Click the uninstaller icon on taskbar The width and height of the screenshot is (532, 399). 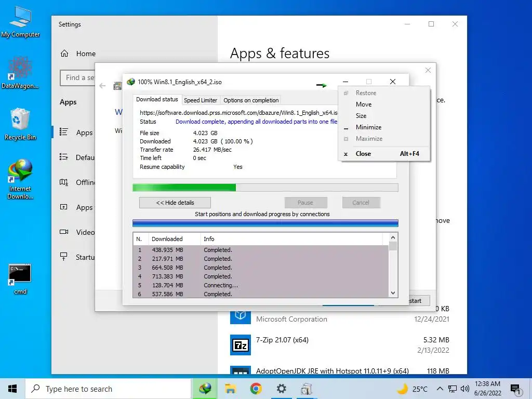(x=307, y=389)
